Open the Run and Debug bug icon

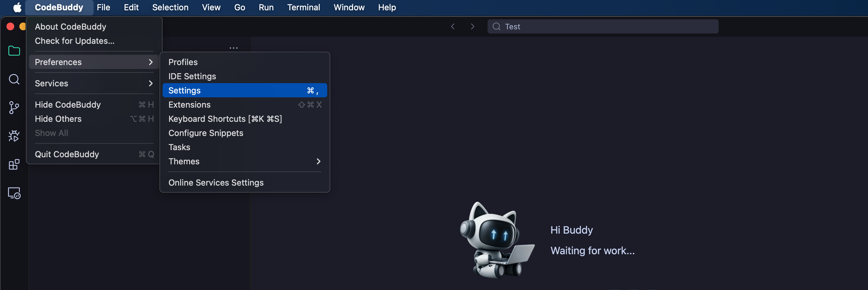14,136
